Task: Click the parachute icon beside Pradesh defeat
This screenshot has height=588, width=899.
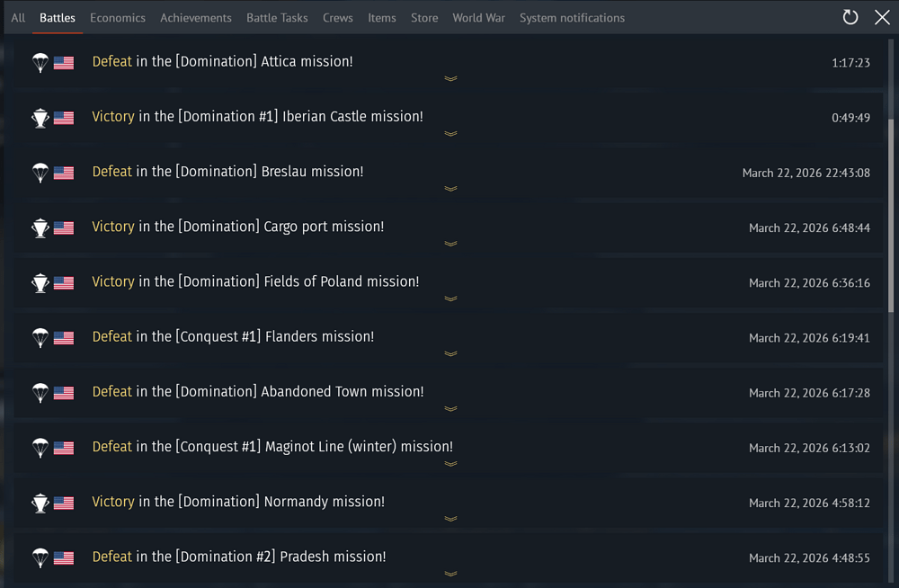Action: 40,557
